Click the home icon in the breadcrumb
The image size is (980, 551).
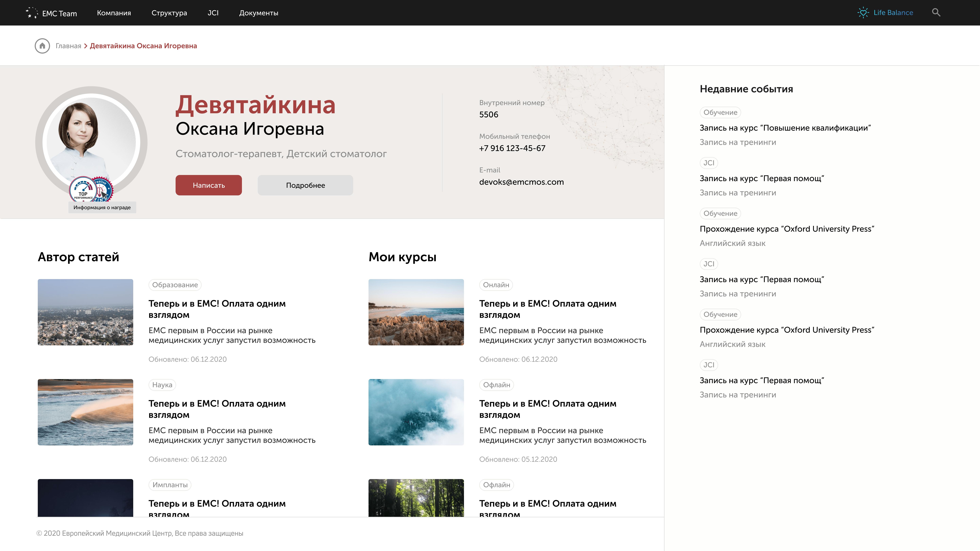tap(42, 46)
